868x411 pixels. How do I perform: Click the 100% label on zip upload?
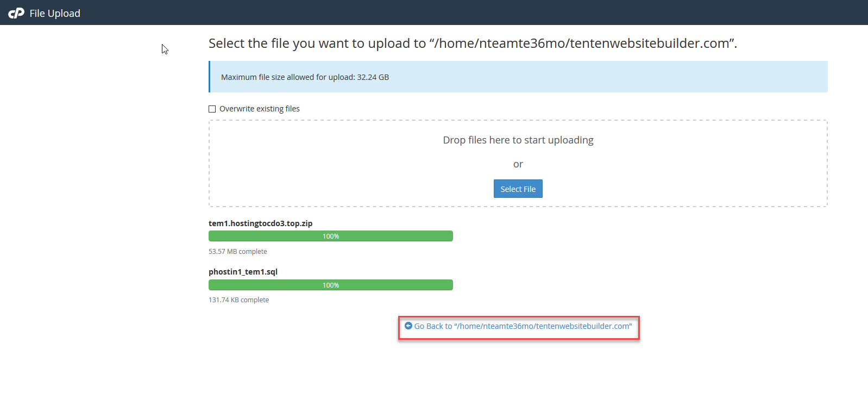pyautogui.click(x=331, y=236)
